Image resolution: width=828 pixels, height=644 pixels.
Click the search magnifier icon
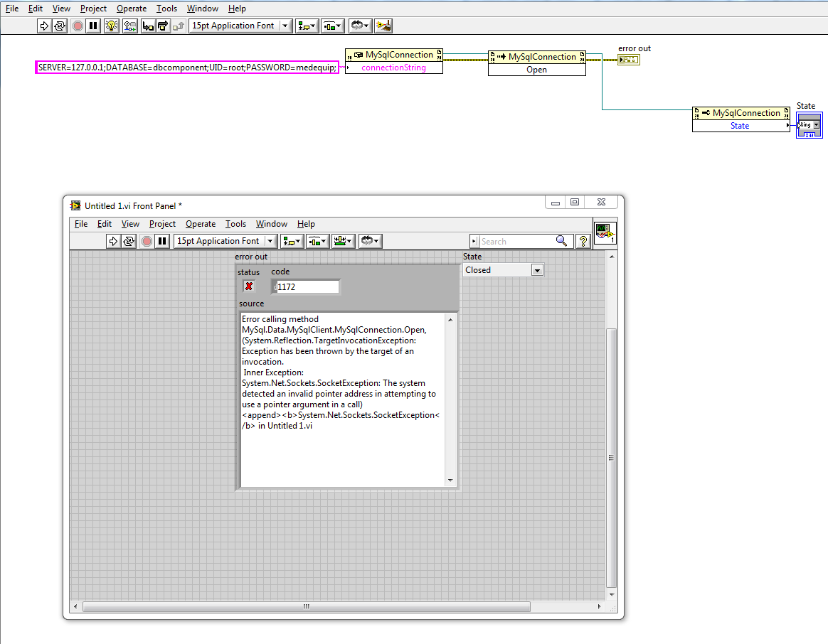tap(561, 241)
